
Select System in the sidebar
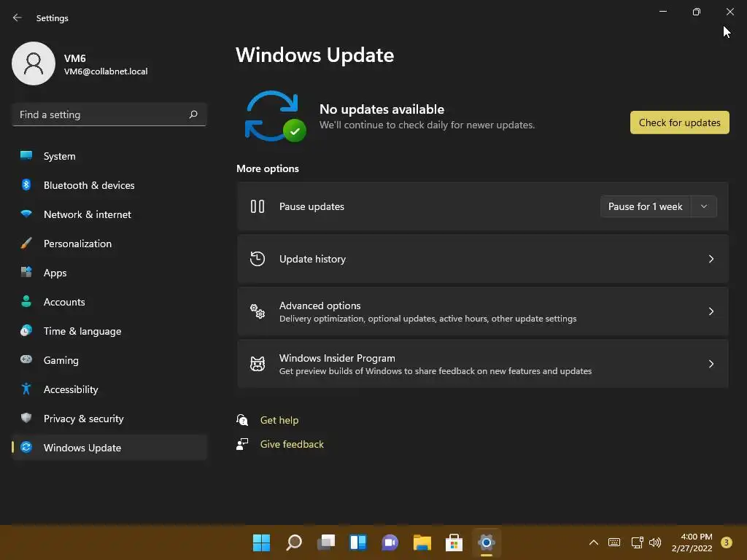pyautogui.click(x=109, y=156)
